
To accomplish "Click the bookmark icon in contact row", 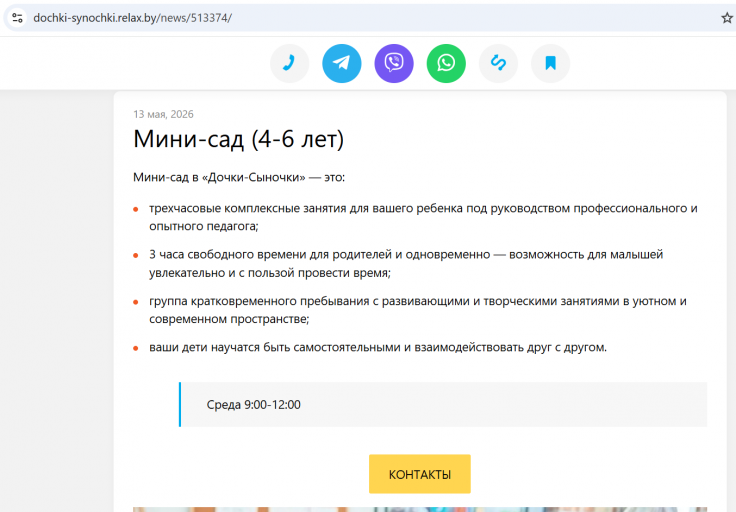I will [551, 63].
